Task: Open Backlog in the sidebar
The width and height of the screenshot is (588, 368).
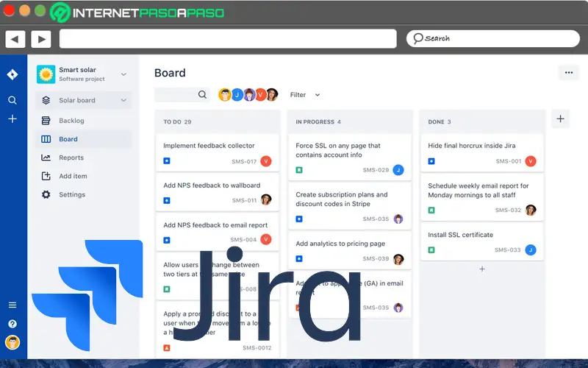Action: [x=83, y=121]
